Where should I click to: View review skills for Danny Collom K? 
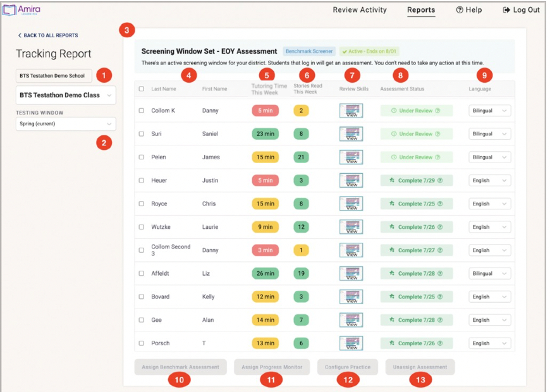click(x=353, y=110)
